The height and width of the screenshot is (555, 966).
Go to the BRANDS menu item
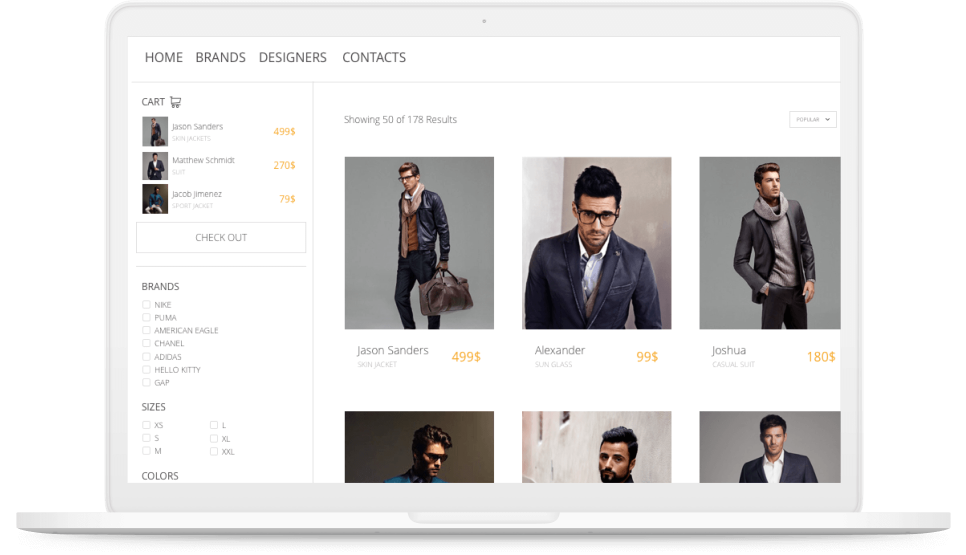pos(221,57)
